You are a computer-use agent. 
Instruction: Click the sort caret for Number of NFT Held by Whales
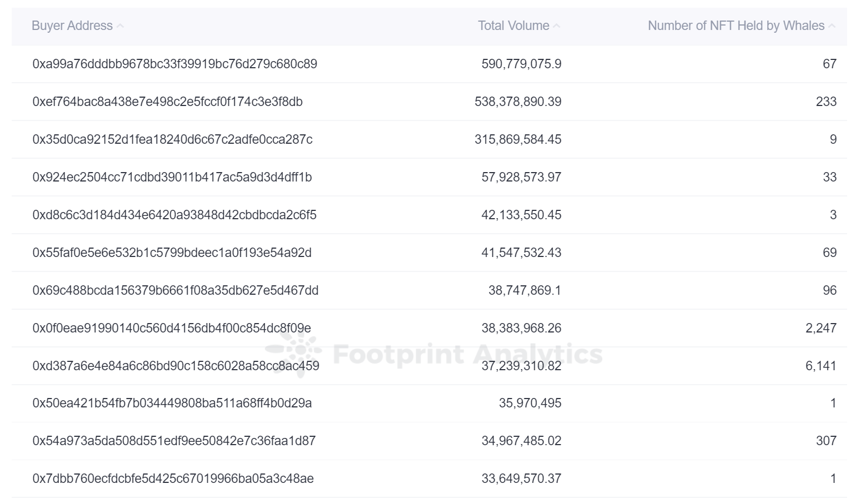(x=832, y=26)
